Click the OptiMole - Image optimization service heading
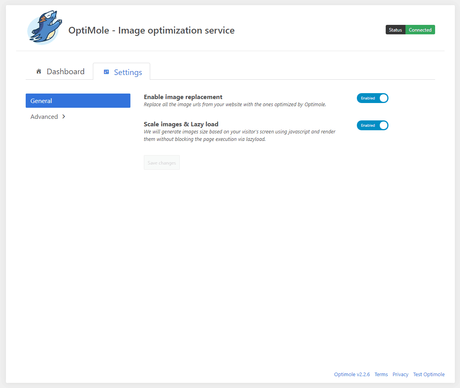 pos(151,30)
